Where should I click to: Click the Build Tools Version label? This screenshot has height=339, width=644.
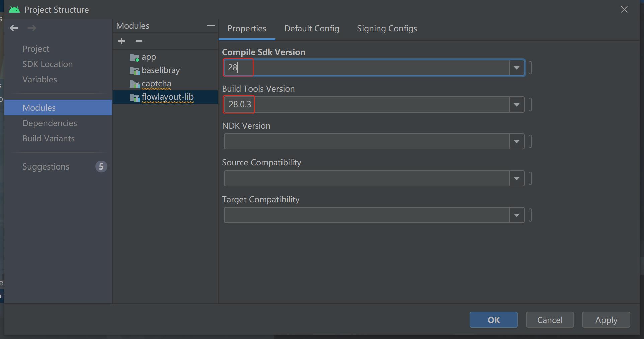click(x=258, y=89)
